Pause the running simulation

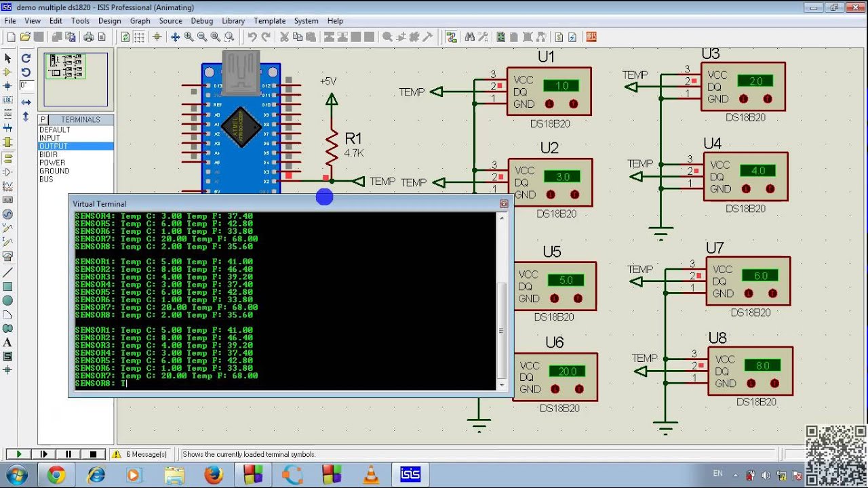(68, 454)
